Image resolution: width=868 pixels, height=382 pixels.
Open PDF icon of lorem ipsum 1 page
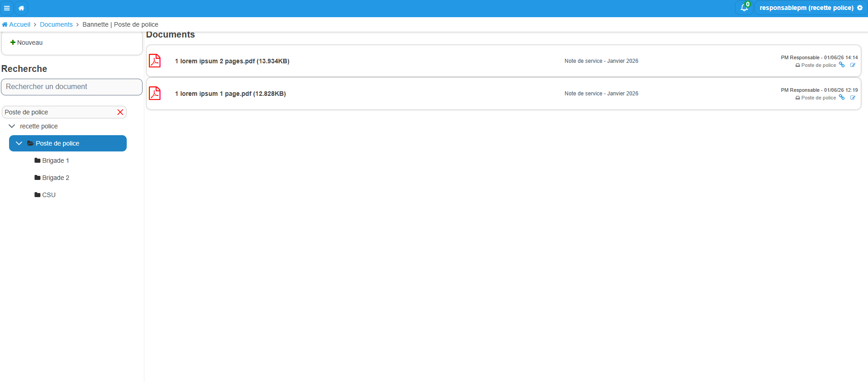[x=155, y=93]
